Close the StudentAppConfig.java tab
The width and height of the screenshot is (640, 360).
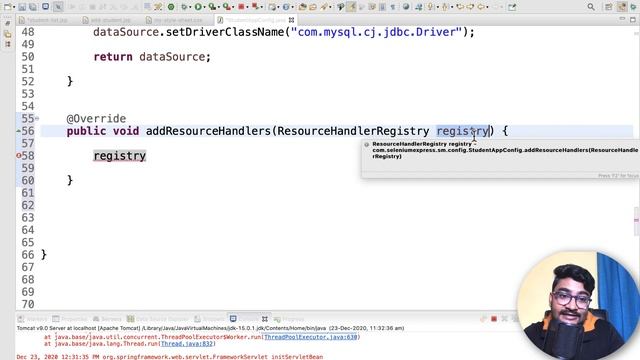(x=291, y=20)
